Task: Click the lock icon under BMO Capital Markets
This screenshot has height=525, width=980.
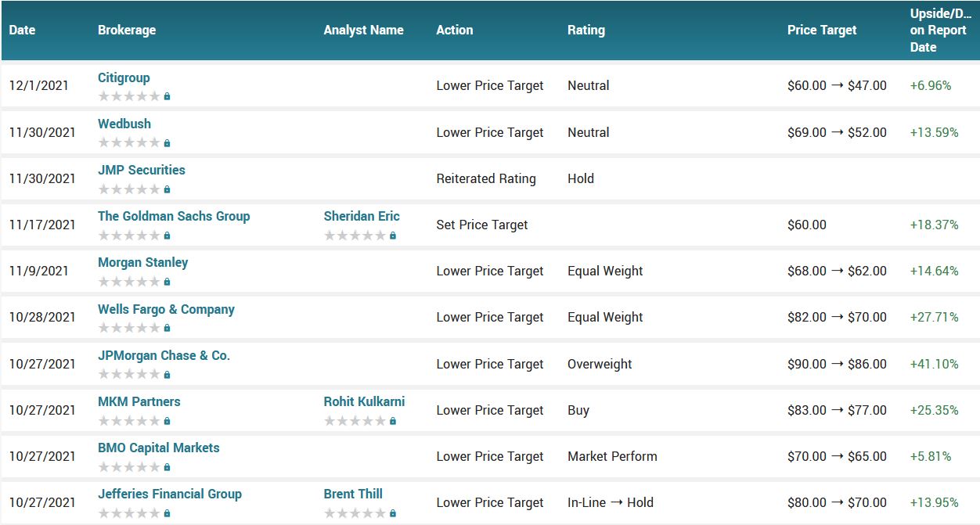Action: click(x=167, y=466)
